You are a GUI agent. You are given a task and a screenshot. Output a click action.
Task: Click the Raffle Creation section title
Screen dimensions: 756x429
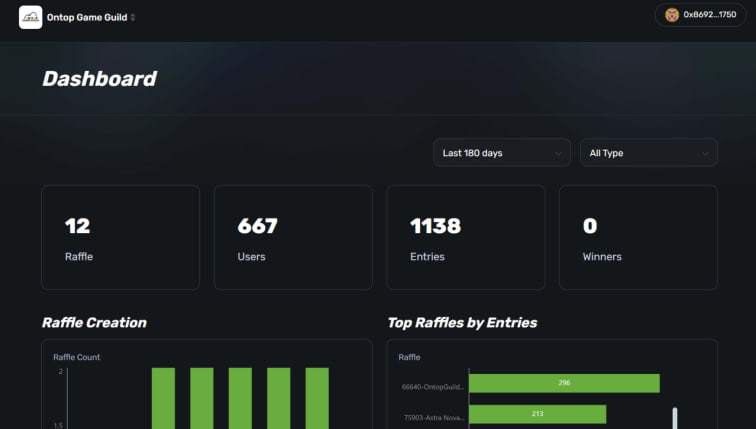(94, 322)
